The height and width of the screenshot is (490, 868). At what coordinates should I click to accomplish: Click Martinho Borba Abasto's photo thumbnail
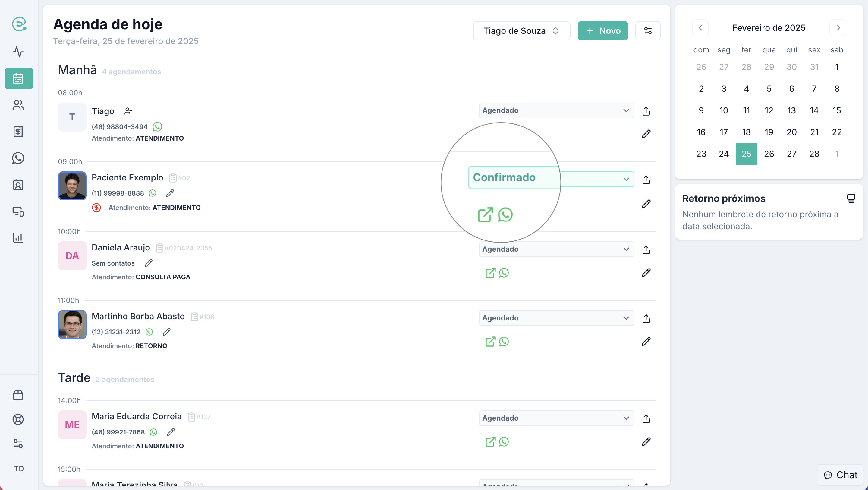pyautogui.click(x=72, y=325)
